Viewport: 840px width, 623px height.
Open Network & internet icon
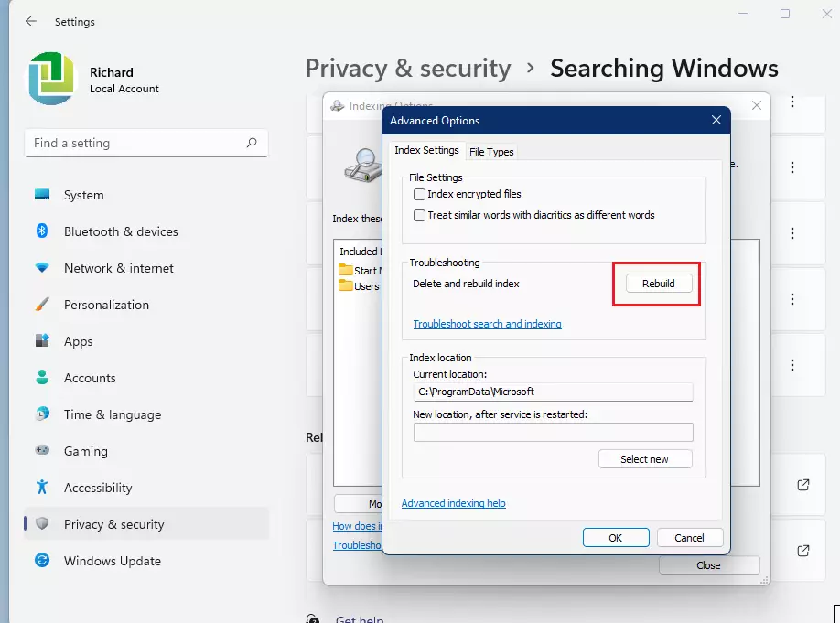(x=42, y=267)
